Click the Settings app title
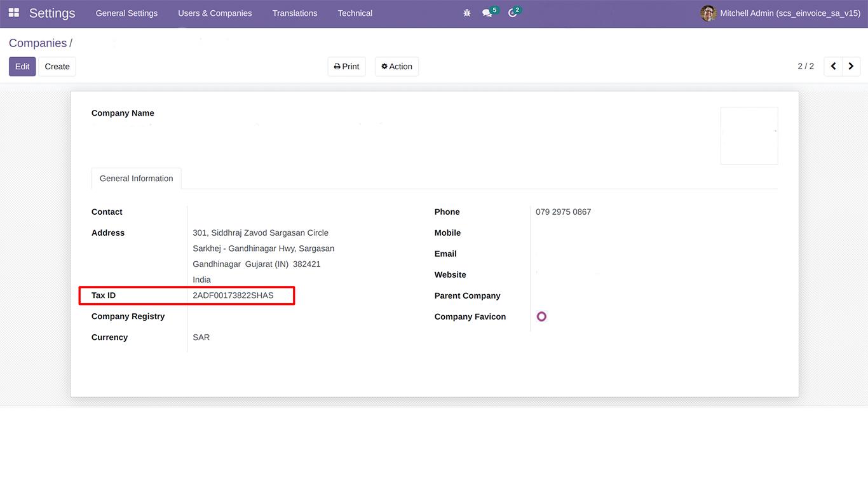Viewport: 868px width, 488px height. tap(52, 13)
